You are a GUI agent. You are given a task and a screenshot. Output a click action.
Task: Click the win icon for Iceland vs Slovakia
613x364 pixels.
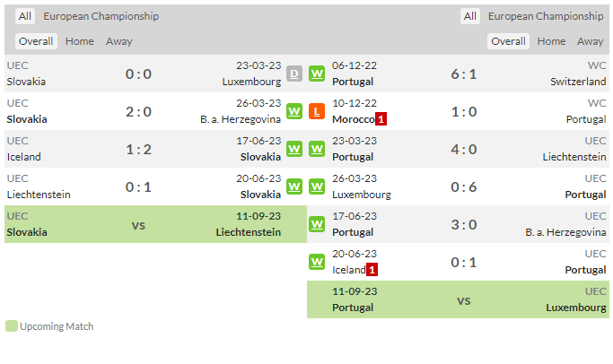pos(294,149)
